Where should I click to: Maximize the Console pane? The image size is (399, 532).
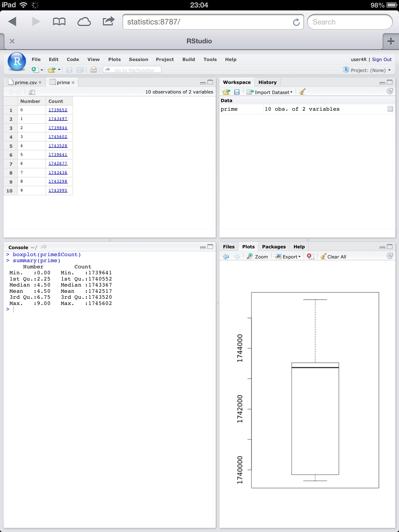(x=210, y=247)
